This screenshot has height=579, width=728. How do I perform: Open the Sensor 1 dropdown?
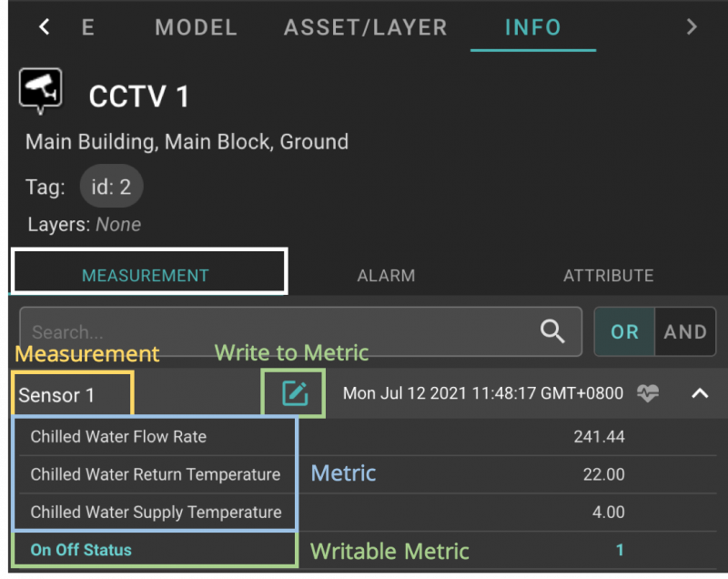pyautogui.click(x=72, y=393)
